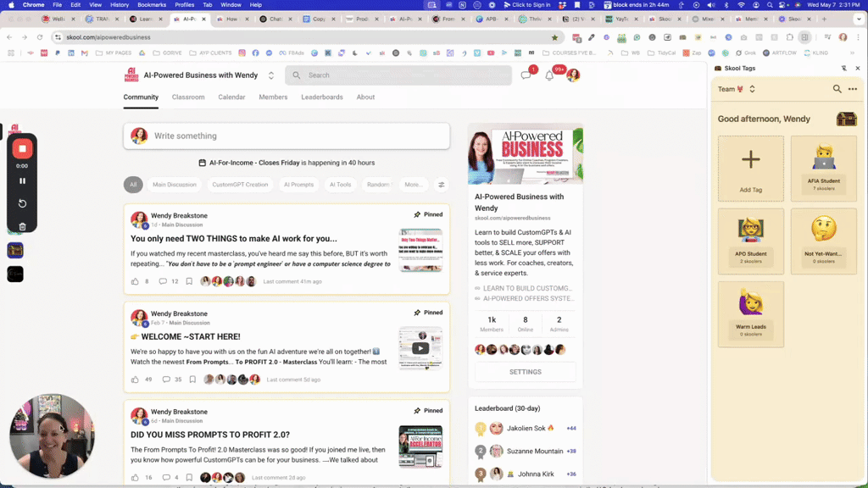Like the TWO THINGS post
Screen dimensions: 868x488
[135, 281]
